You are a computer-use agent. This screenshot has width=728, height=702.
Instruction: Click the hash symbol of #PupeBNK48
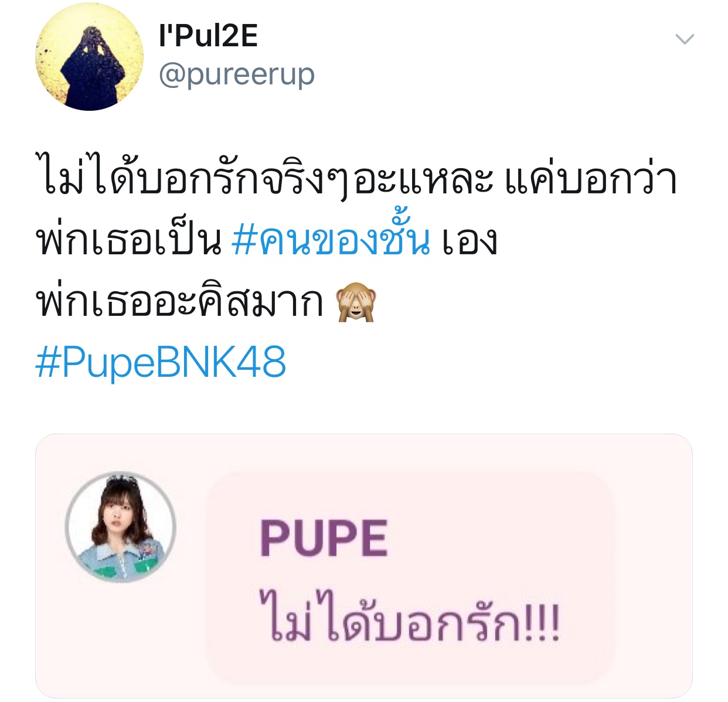pyautogui.click(x=49, y=363)
